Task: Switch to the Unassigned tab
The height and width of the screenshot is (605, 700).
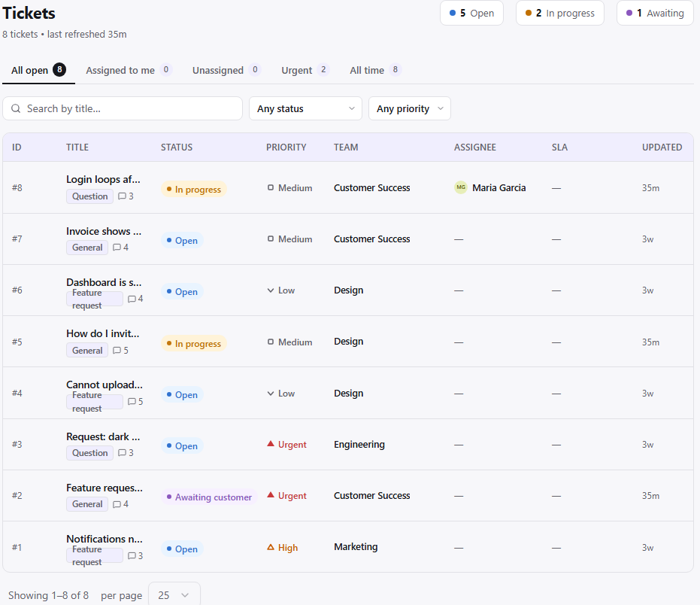Action: point(226,70)
